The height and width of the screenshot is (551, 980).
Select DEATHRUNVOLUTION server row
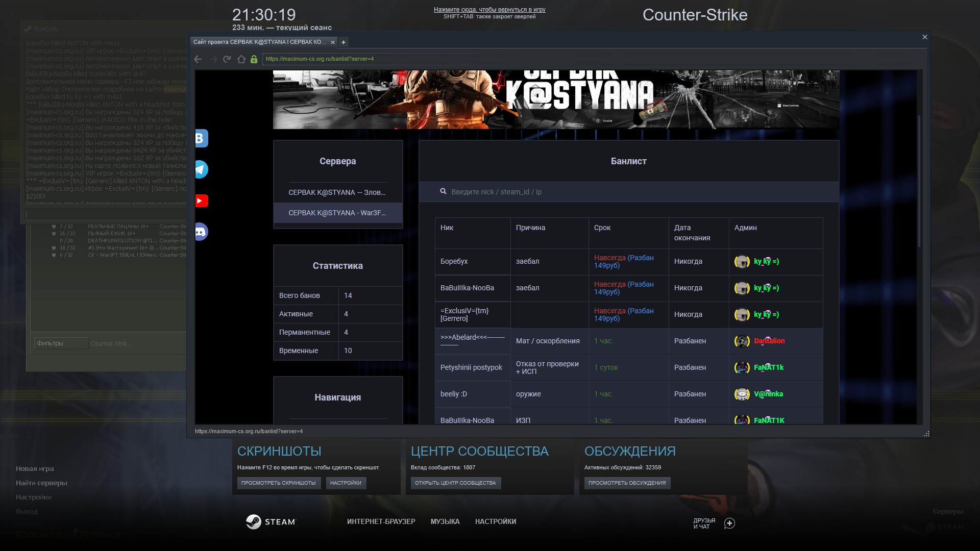(x=118, y=240)
